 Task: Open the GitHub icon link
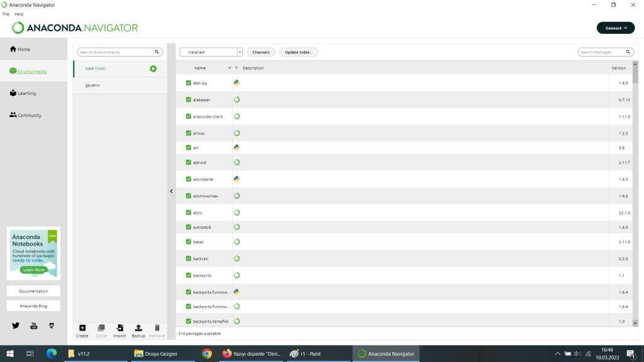point(52,325)
